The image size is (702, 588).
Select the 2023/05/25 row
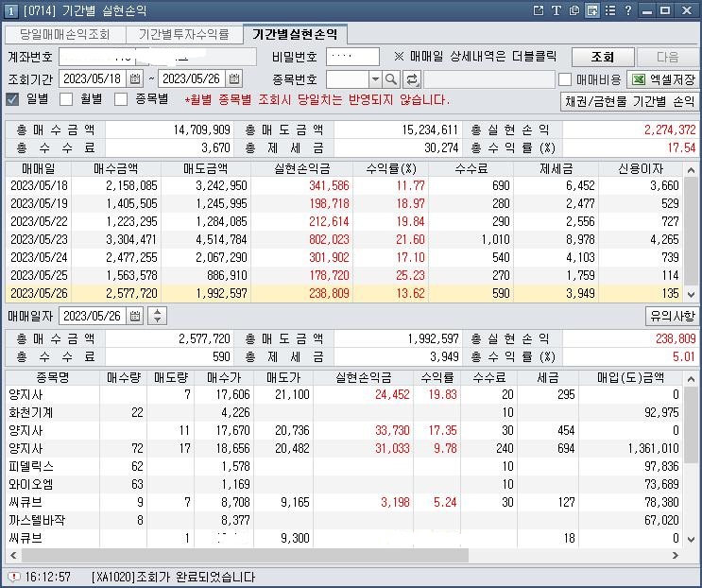(x=344, y=275)
